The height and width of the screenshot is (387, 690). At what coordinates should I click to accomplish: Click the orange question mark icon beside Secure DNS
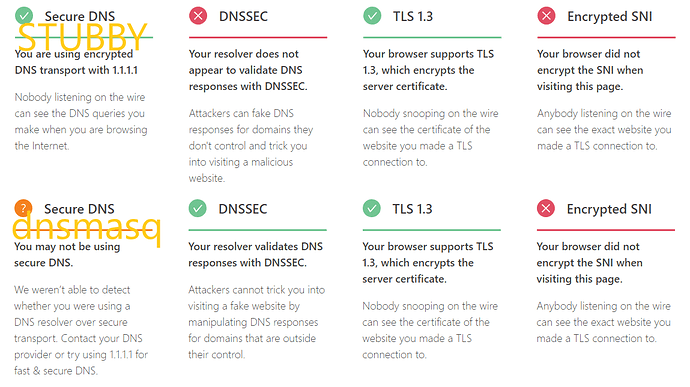pyautogui.click(x=23, y=208)
